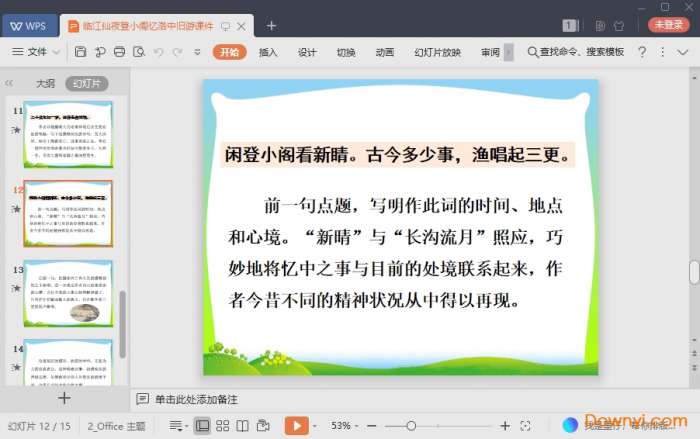Click the fit slide to window icon

525,426
